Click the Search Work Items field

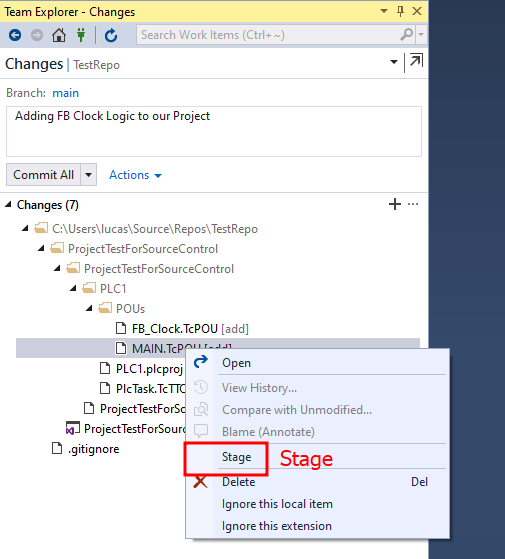[x=267, y=35]
